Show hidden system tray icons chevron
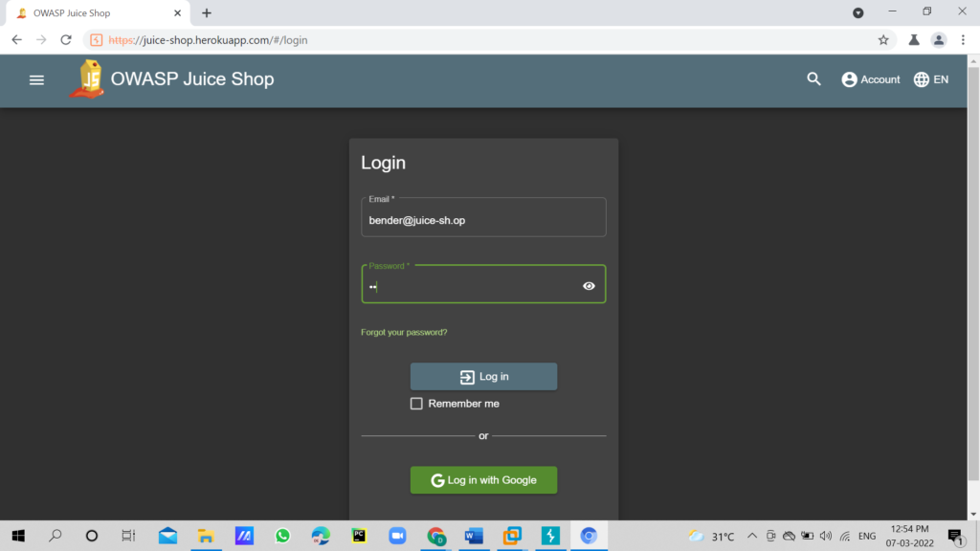This screenshot has height=551, width=980. point(752,536)
